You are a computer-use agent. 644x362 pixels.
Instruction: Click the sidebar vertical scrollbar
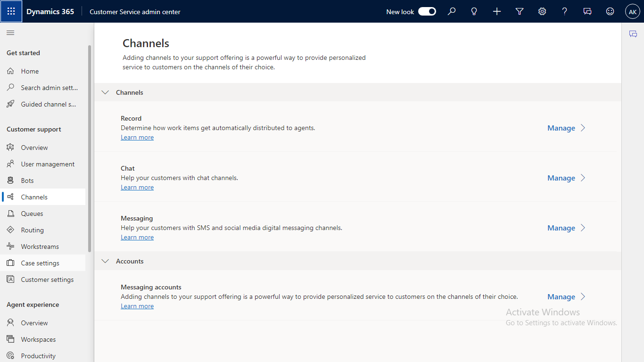tap(90, 148)
